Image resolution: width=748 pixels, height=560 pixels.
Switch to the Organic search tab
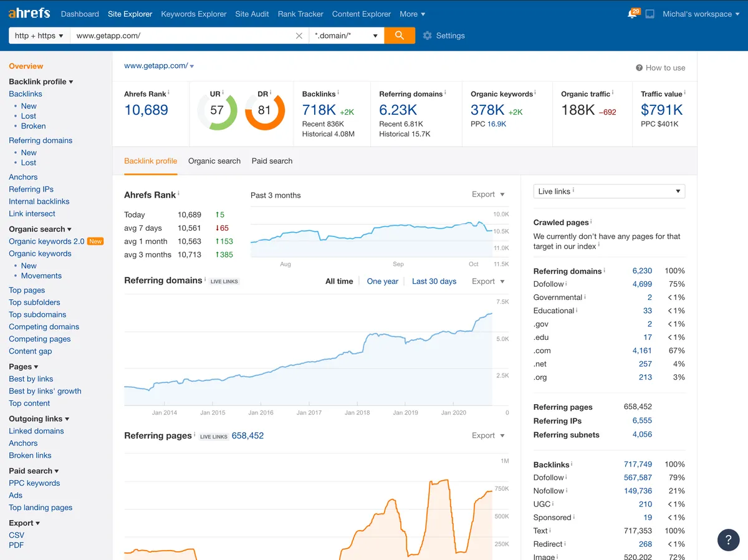214,161
